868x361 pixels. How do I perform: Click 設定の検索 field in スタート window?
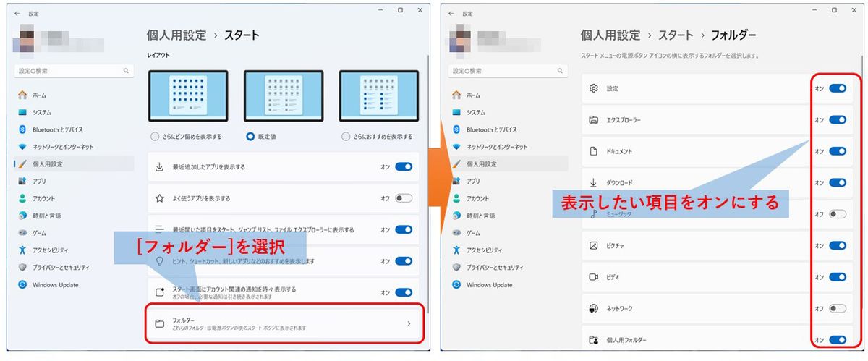coord(73,71)
